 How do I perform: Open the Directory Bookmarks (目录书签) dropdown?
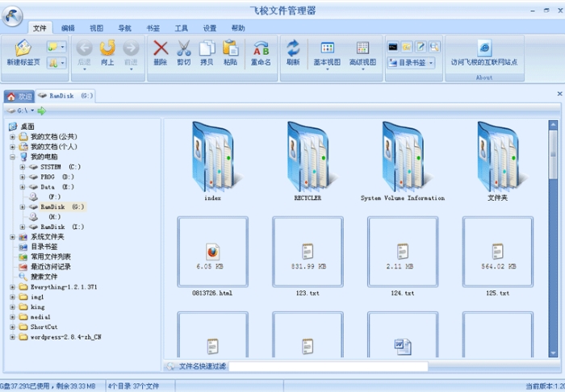pyautogui.click(x=411, y=63)
